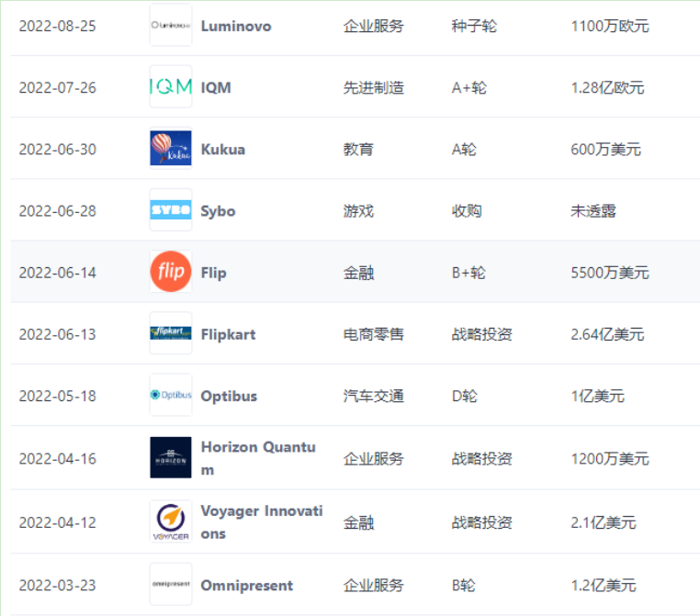Click the Flipkart logo
This screenshot has height=616, width=700.
pyautogui.click(x=171, y=332)
